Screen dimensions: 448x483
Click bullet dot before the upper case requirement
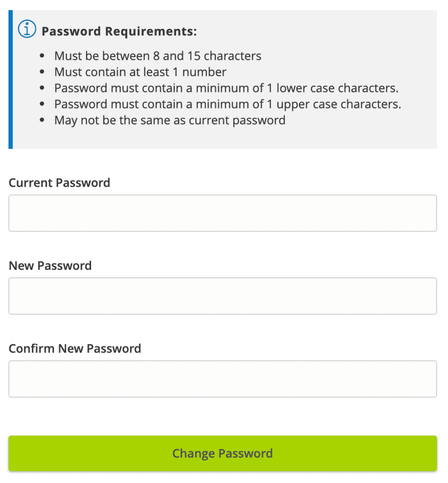pyautogui.click(x=43, y=105)
